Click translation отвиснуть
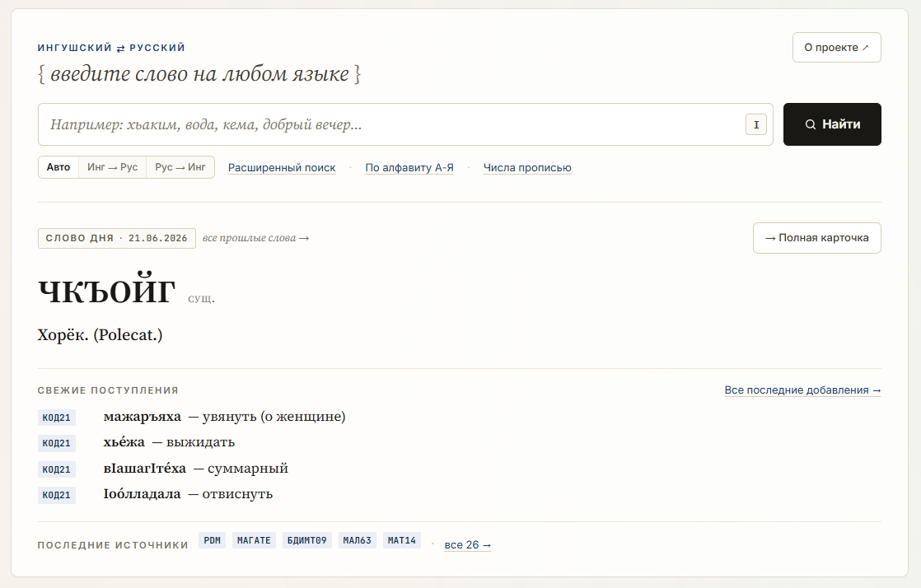921x588 pixels. click(x=237, y=494)
